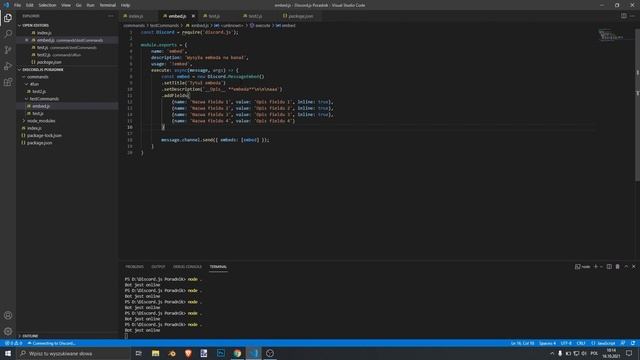This screenshot has width=640, height=360.
Task: Maximize the panel with up chevron
Action: click(626, 267)
